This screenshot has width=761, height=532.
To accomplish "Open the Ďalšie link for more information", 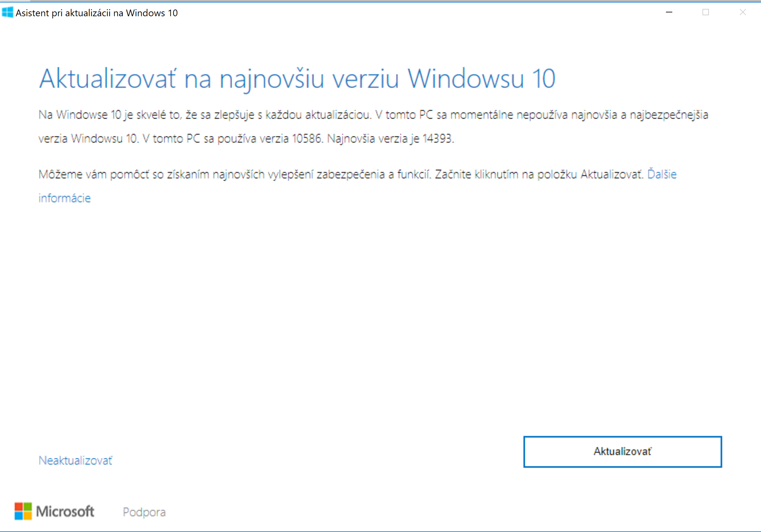I will (662, 174).
